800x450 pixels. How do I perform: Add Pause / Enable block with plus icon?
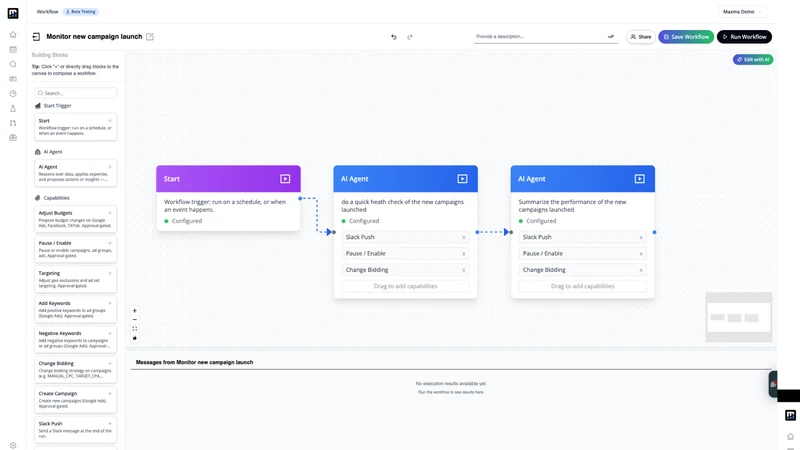pyautogui.click(x=110, y=243)
